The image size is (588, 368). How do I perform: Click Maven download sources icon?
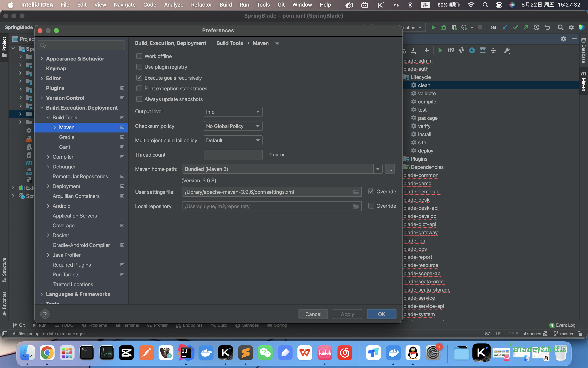[x=414, y=50]
